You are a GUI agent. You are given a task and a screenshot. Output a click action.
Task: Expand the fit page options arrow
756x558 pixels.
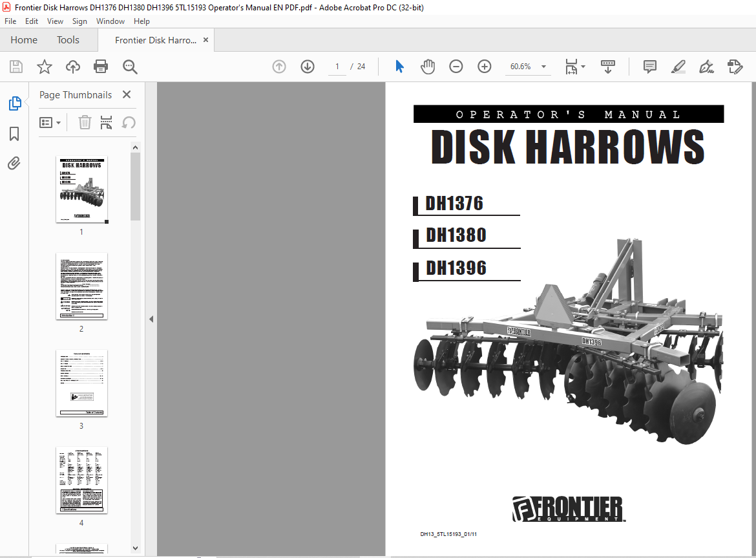point(583,67)
